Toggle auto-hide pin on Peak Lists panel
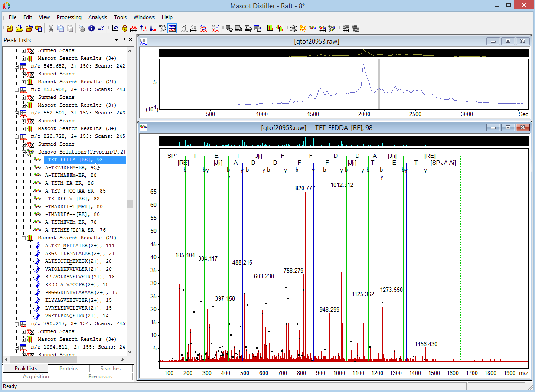The width and height of the screenshot is (535, 392). 124,40
